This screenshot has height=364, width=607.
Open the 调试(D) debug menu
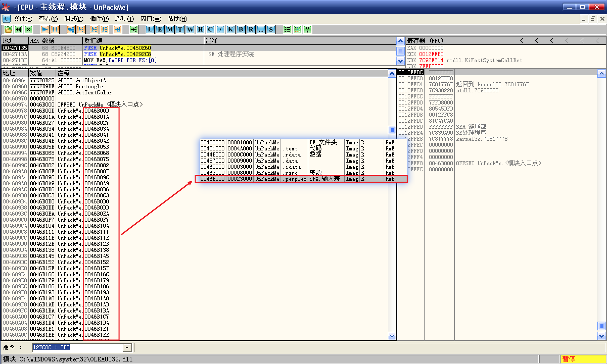click(x=74, y=19)
